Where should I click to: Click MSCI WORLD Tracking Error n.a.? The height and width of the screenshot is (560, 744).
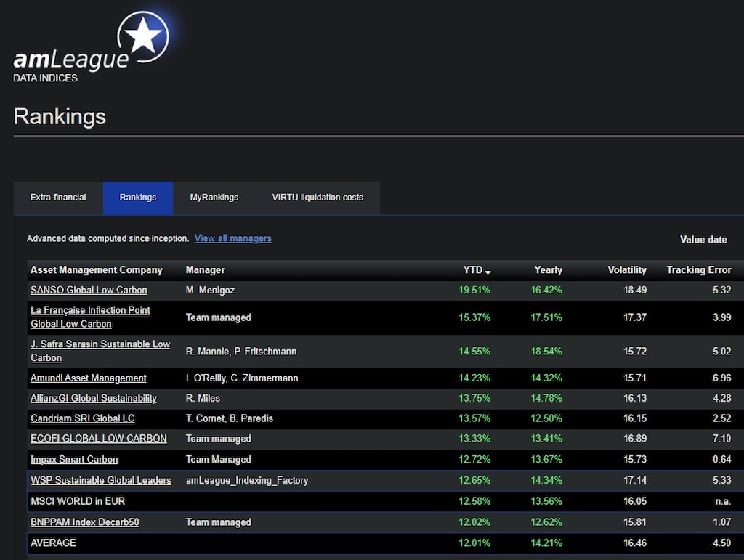click(723, 501)
